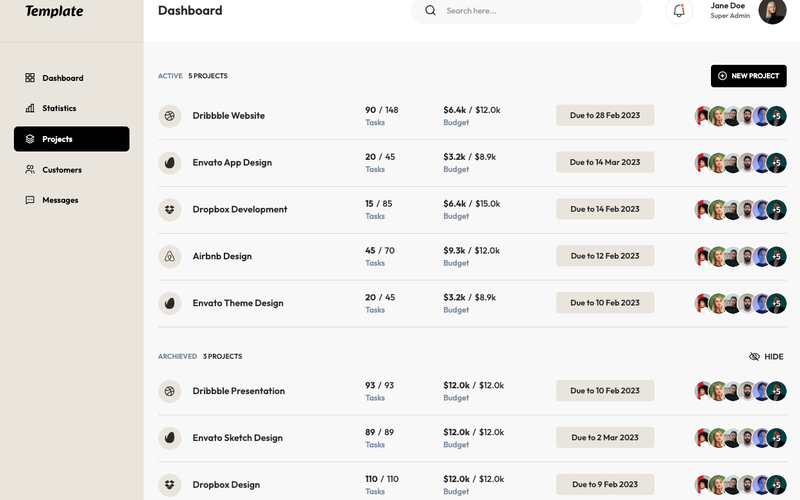Click the Projects layers icon
The width and height of the screenshot is (800, 500).
(30, 139)
